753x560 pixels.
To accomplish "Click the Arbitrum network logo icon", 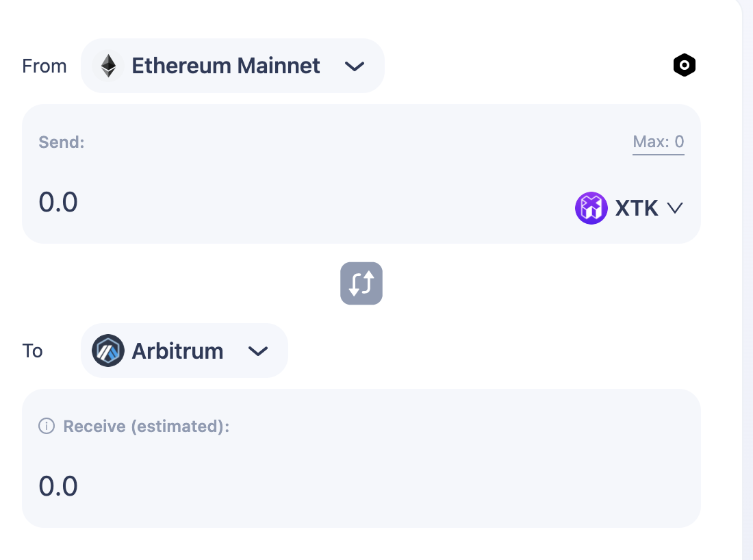I will point(108,351).
